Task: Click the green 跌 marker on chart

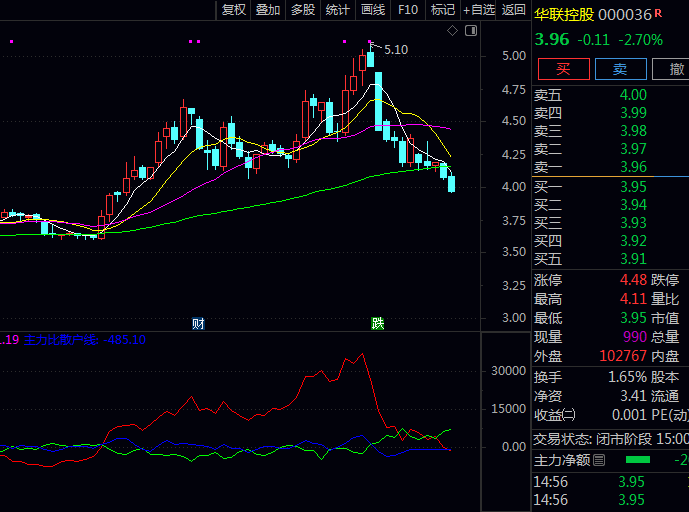Action: [x=377, y=324]
